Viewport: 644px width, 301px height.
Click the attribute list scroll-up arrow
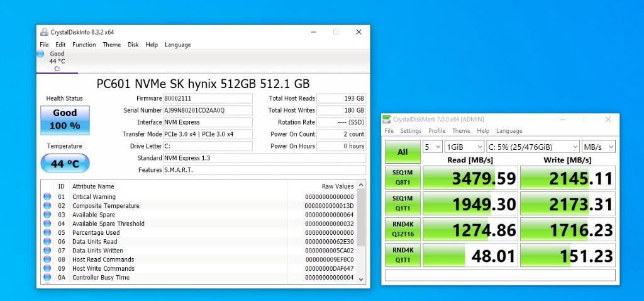(x=361, y=186)
